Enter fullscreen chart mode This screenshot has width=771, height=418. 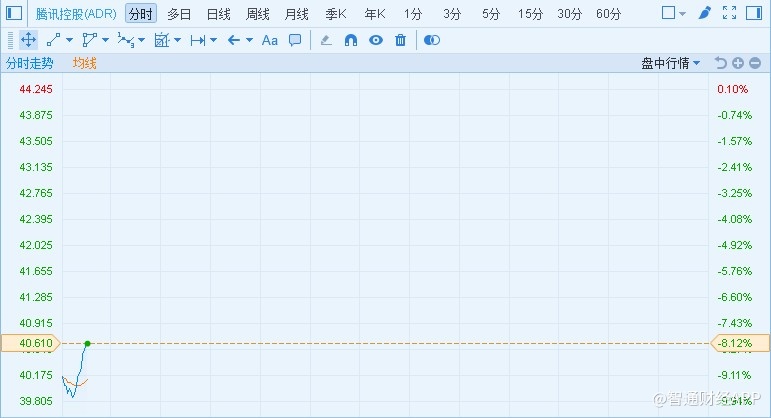coord(729,13)
